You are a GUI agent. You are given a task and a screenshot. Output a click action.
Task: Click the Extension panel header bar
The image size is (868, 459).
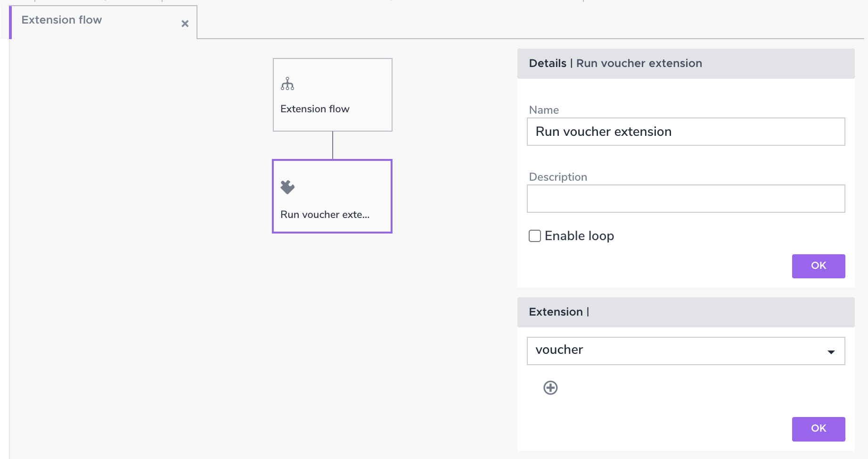click(x=686, y=312)
